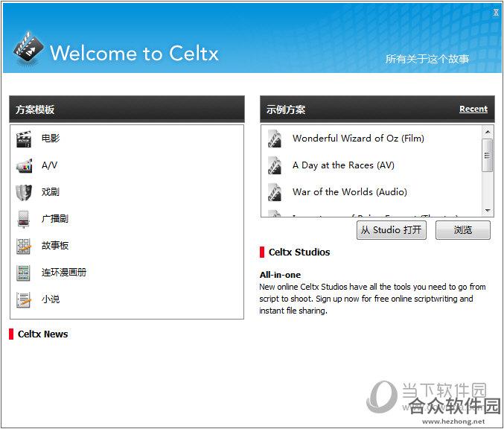
Task: Select the 小说 template label
Action: tap(51, 299)
